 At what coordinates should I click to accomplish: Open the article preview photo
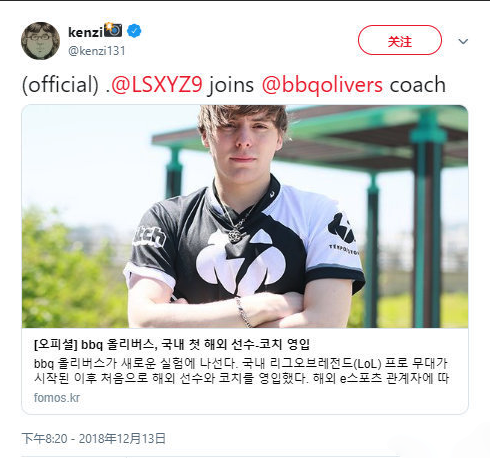pos(245,216)
